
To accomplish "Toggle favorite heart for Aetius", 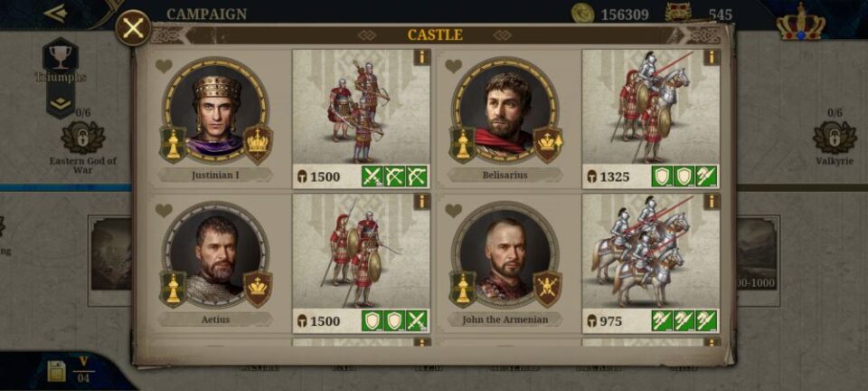I will click(164, 211).
